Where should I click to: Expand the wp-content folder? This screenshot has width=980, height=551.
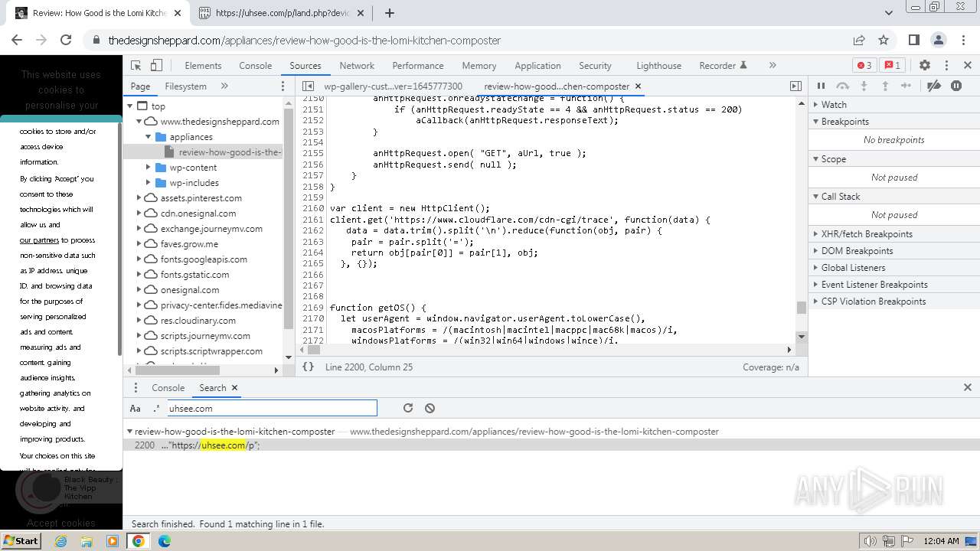(x=149, y=168)
